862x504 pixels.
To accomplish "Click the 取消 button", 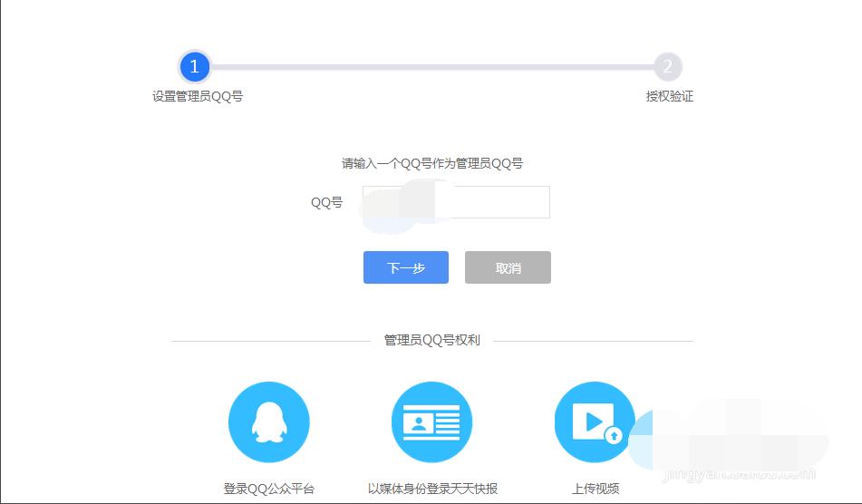I will pos(508,267).
